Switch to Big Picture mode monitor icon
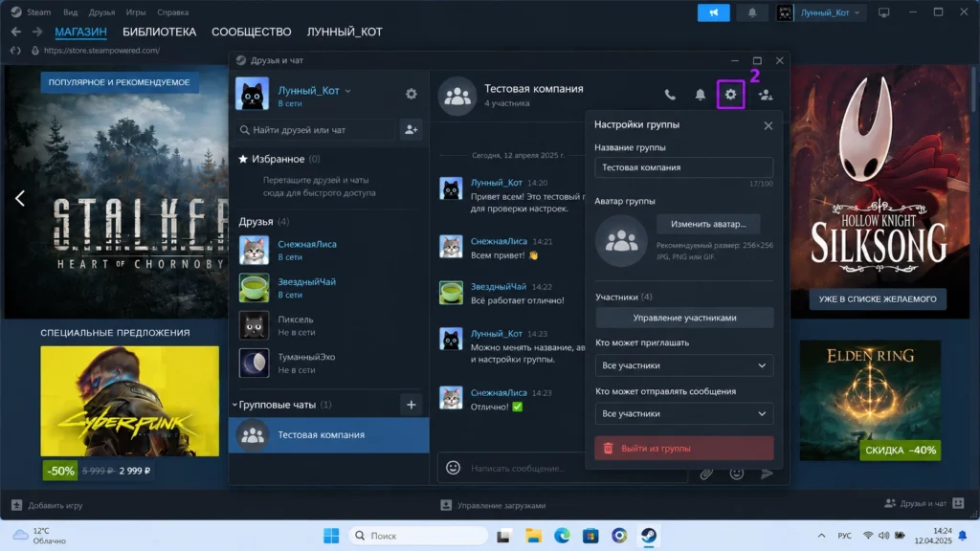This screenshot has height=551, width=980. point(883,12)
